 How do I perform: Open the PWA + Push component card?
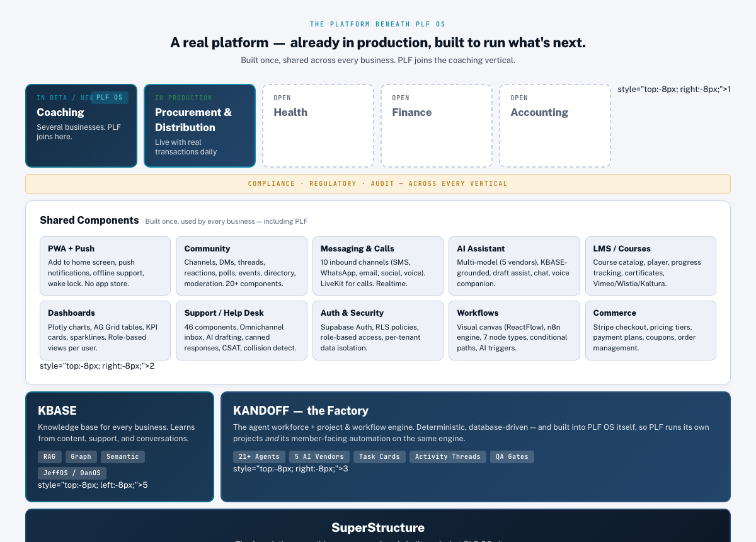point(105,266)
